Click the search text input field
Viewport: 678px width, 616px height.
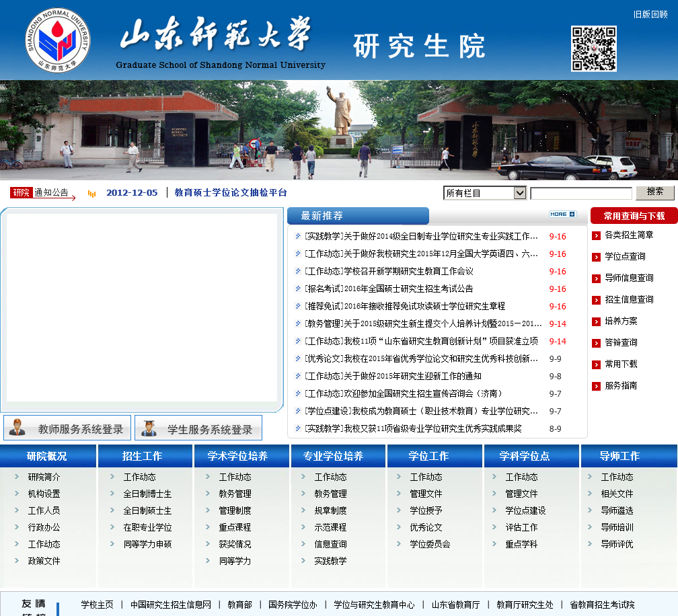pos(581,193)
